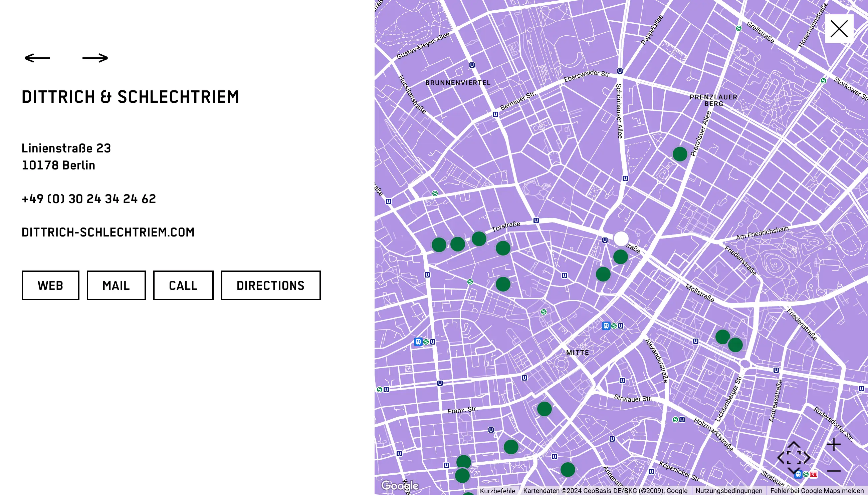Click the map fit-to-bounds arrows icon
This screenshot has height=495, width=868.
point(794,458)
